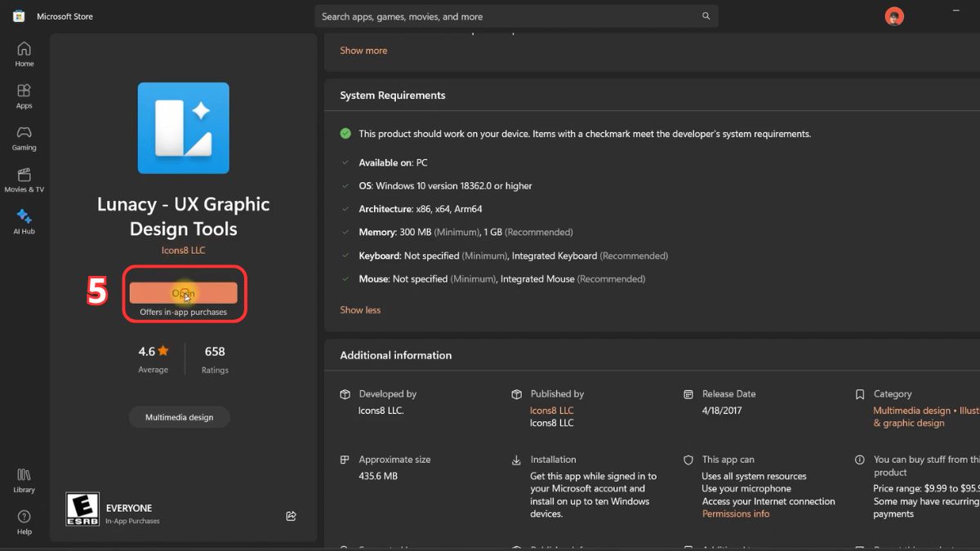Screen dimensions: 980x551
Task: Click the share icon on app card
Action: pos(291,516)
